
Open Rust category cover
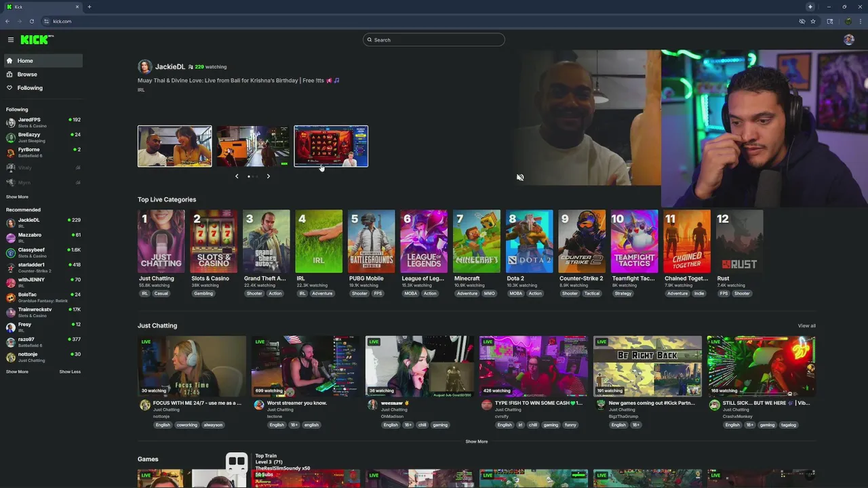click(x=740, y=241)
